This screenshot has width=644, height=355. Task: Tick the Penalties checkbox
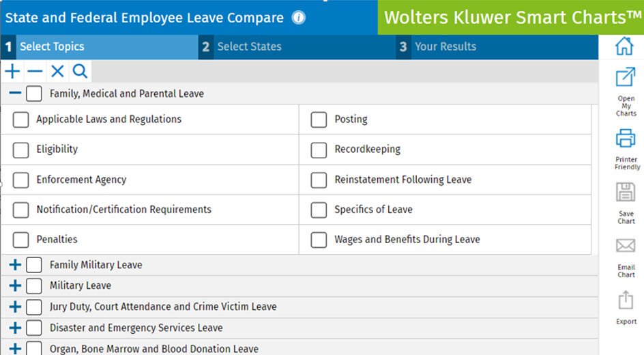click(21, 240)
